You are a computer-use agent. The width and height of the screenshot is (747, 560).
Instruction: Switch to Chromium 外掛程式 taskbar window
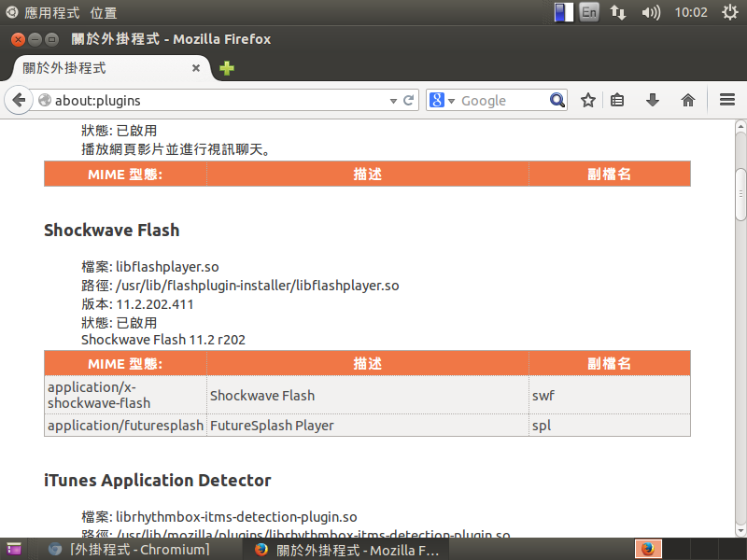pyautogui.click(x=131, y=550)
